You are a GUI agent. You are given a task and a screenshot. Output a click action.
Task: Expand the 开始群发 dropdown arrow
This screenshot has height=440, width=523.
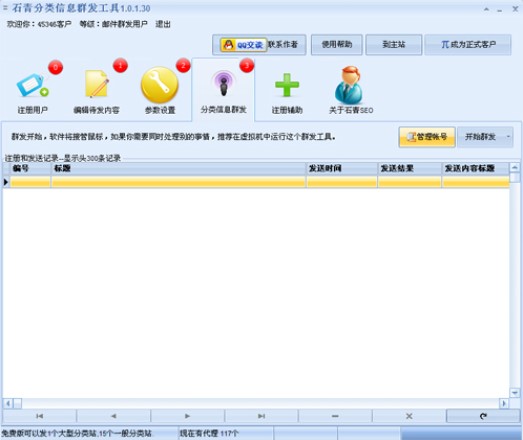[508, 137]
